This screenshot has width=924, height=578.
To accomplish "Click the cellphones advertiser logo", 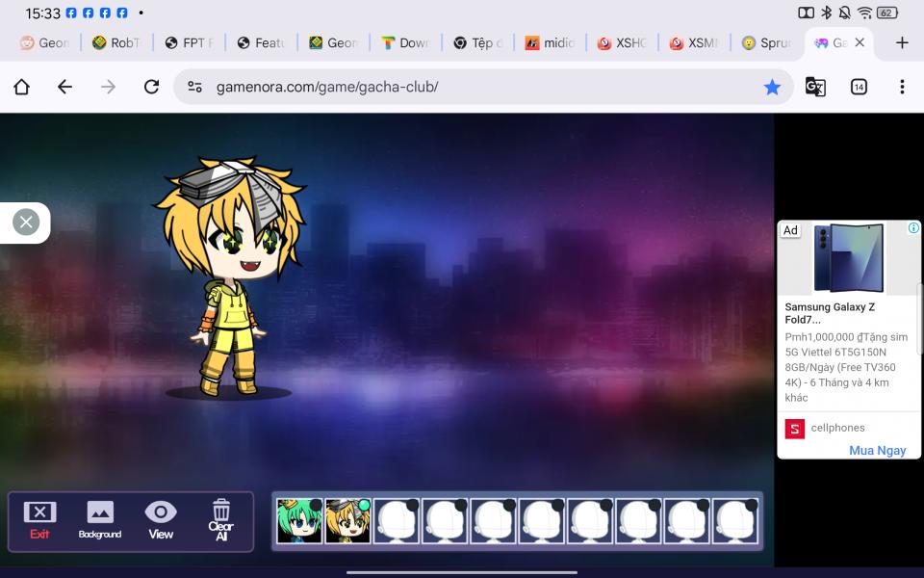I will 794,429.
